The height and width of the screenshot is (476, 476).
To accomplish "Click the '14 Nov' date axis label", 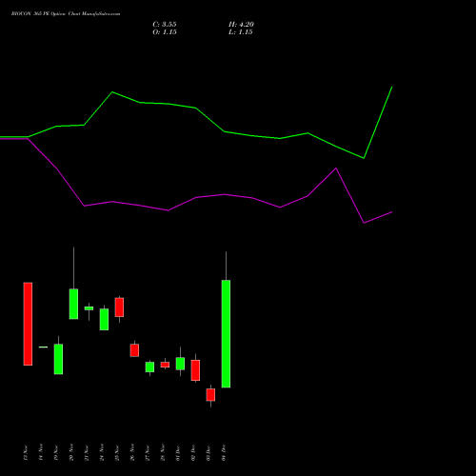I will [41, 453].
